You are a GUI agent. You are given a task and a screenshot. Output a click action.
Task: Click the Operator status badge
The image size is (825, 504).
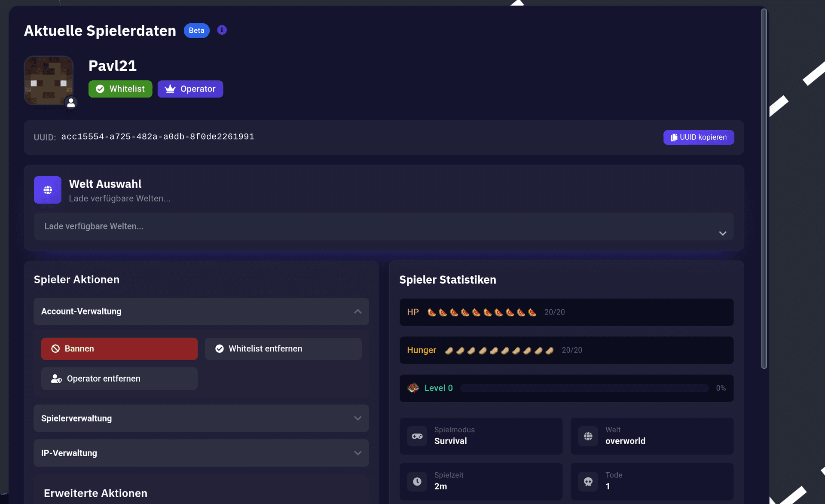point(190,89)
